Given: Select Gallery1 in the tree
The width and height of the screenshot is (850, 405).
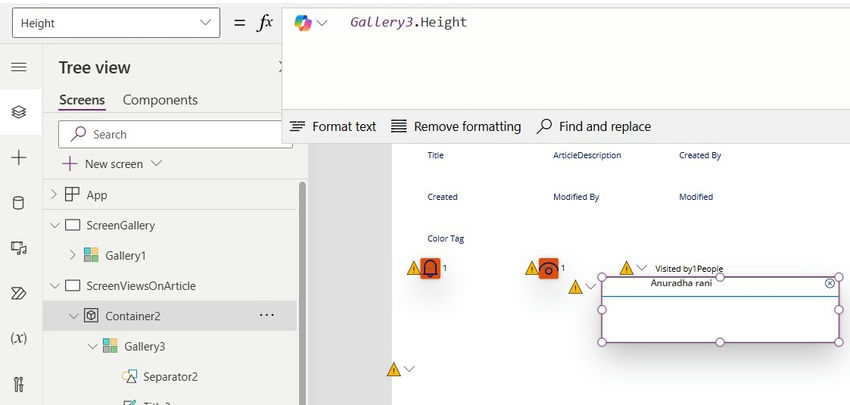Looking at the screenshot, I should click(126, 255).
